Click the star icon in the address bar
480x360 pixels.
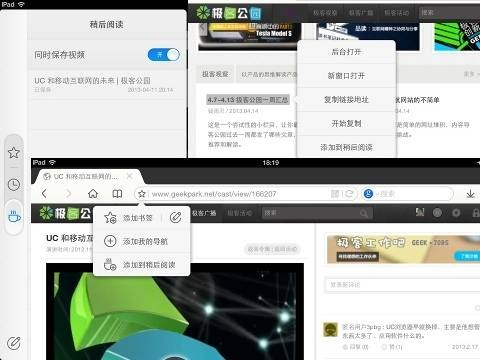tap(142, 194)
